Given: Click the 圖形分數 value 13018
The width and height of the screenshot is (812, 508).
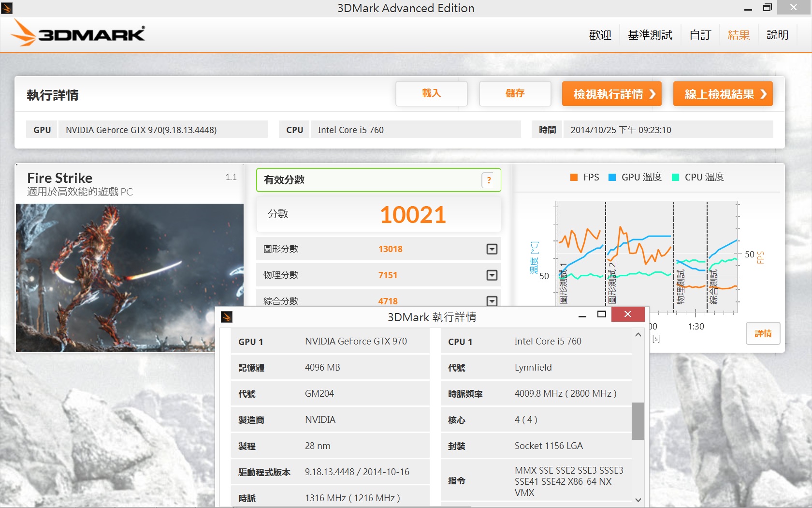Looking at the screenshot, I should coord(391,249).
